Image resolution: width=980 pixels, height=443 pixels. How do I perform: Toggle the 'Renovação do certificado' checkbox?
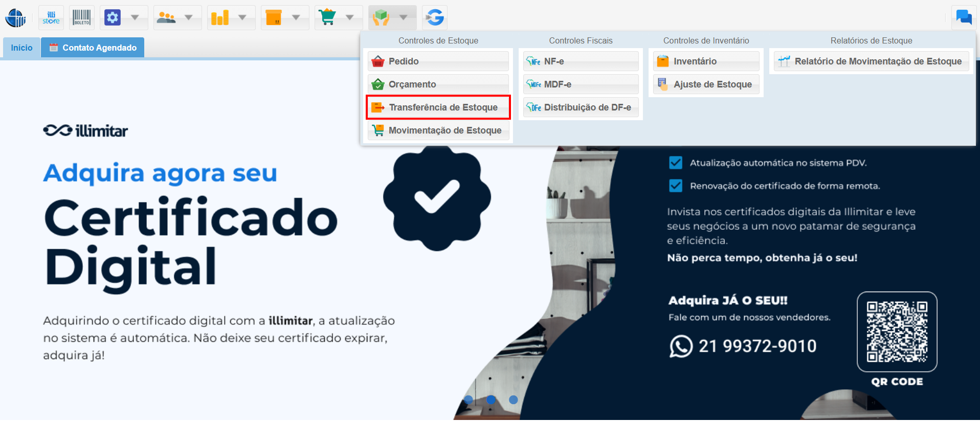pyautogui.click(x=676, y=186)
